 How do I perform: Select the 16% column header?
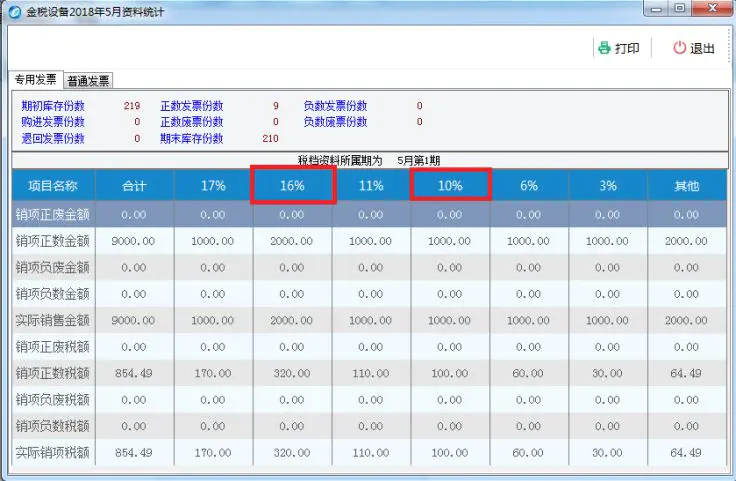point(292,186)
